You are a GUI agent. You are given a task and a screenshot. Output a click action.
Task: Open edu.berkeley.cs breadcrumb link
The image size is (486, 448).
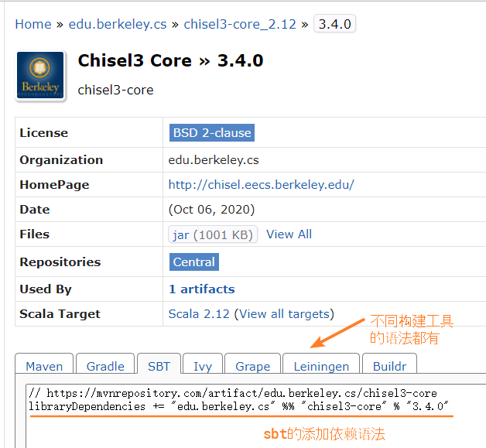[118, 24]
